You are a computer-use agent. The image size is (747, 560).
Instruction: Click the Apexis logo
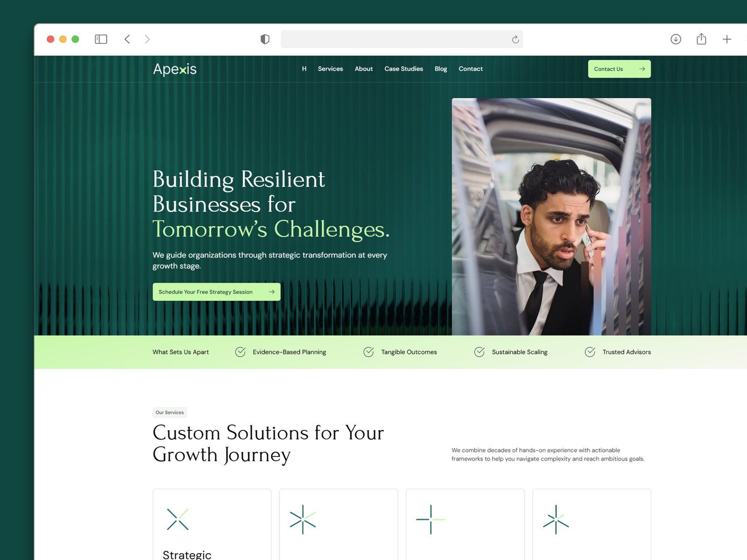(175, 69)
